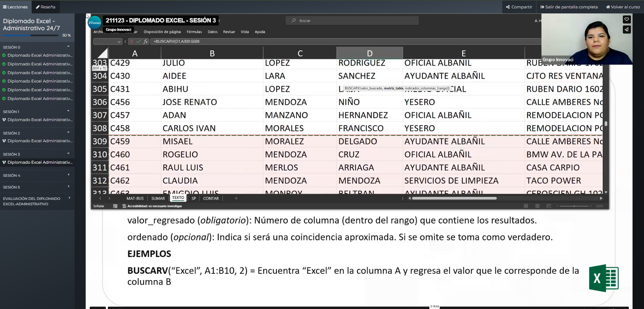The height and width of the screenshot is (309, 644).
Task: Click the heart favorite icon on video
Action: [x=627, y=20]
